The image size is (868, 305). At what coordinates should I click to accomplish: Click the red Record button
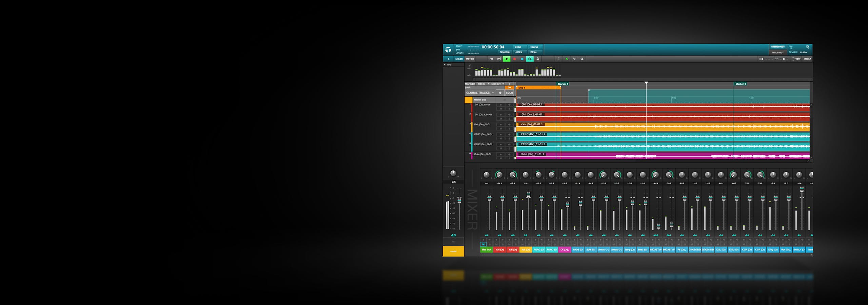514,59
